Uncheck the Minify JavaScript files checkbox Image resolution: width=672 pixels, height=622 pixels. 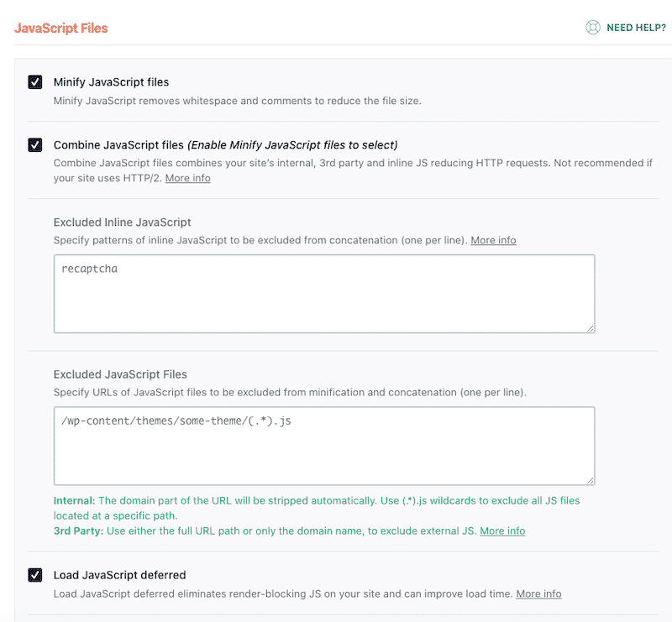35,81
